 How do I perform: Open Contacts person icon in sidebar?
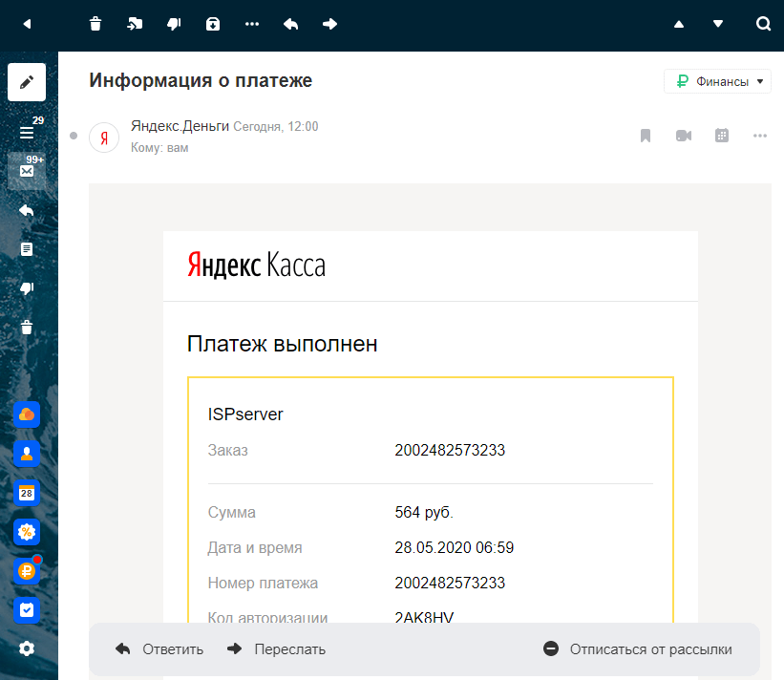[x=27, y=454]
